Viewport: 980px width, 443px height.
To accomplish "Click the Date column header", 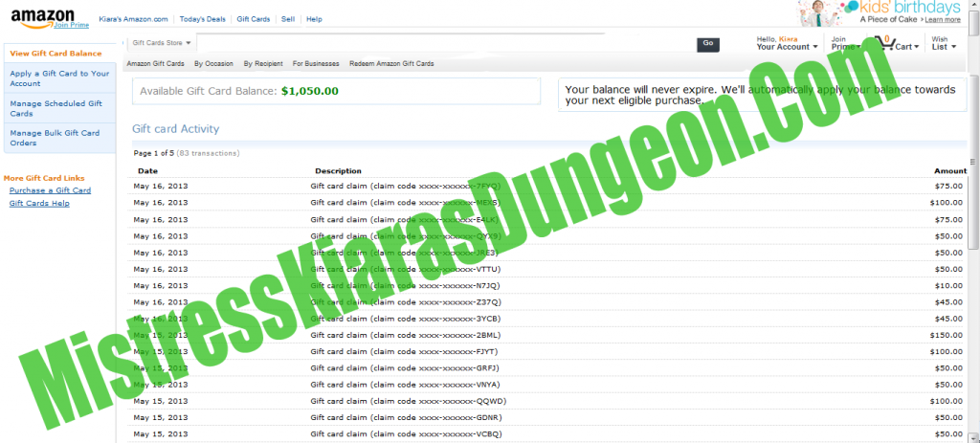I will point(147,171).
